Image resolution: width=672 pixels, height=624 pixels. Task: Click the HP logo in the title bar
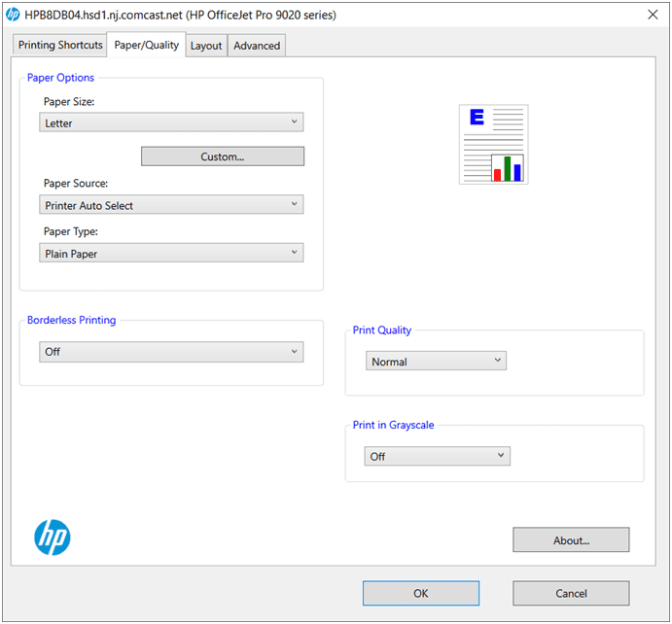coord(13,15)
